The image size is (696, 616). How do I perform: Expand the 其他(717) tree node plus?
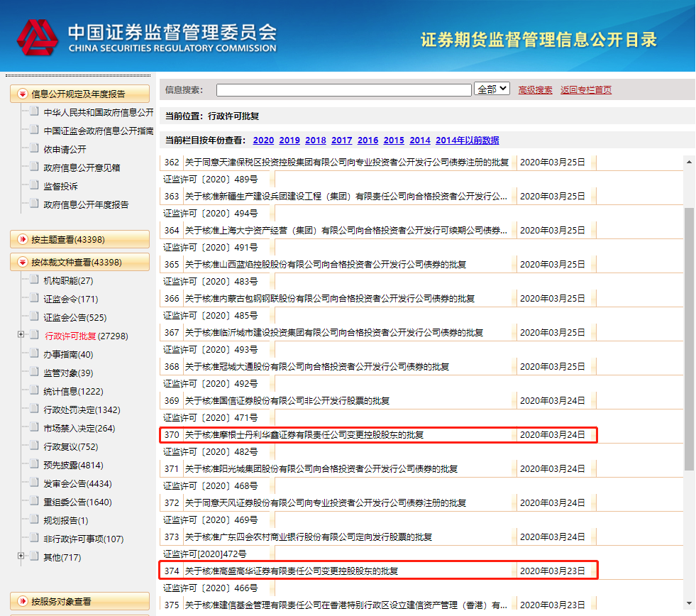pos(21,556)
